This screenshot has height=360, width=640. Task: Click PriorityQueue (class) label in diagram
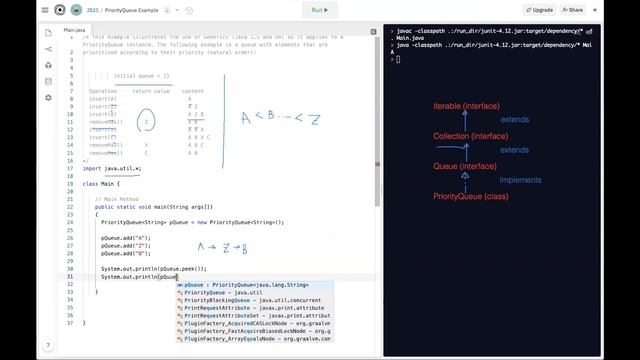(471, 196)
